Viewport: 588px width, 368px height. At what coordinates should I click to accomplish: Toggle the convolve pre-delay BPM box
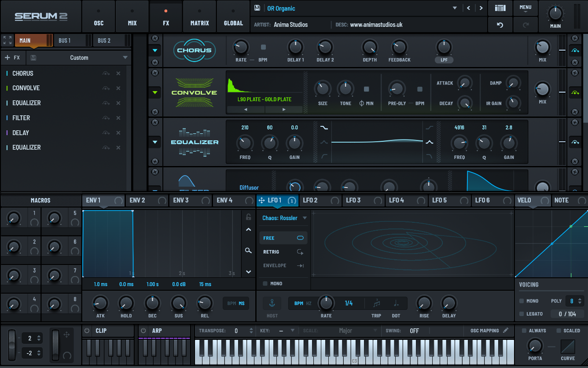420,89
